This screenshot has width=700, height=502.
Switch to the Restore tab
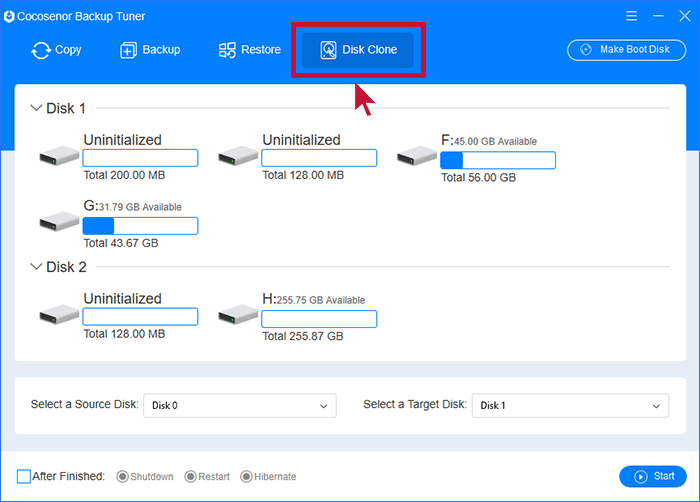250,50
